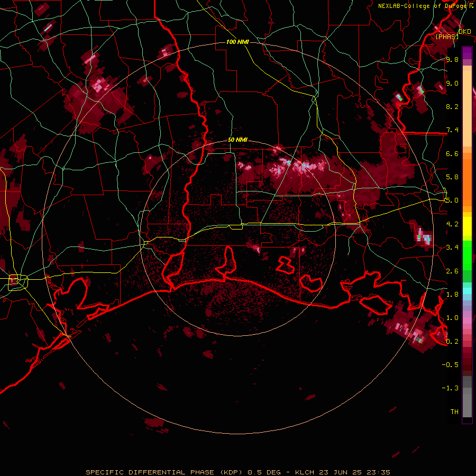Image resolution: width=476 pixels, height=476 pixels.
Task: Click the -1.3 scale label
Action: [x=450, y=388]
